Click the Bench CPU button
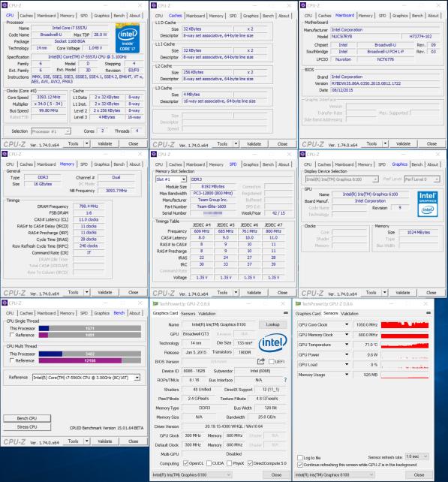Screen dimensions: 448x482 pos(27,418)
